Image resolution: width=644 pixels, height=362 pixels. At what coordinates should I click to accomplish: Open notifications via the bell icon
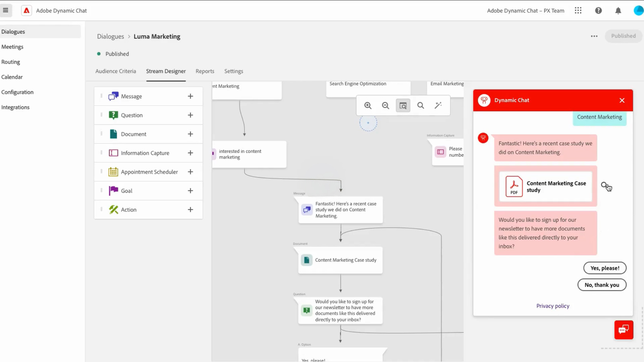point(618,10)
